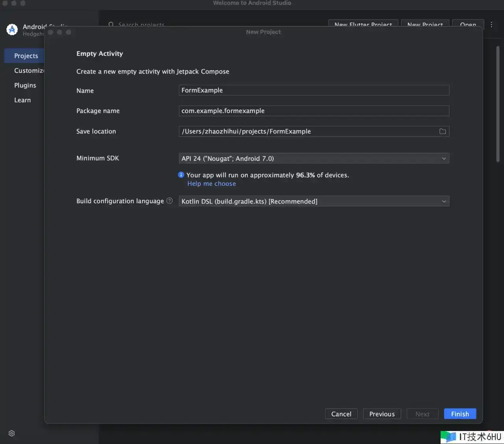Image resolution: width=504 pixels, height=444 pixels.
Task: Click the three-dot more options icon
Action: [491, 24]
